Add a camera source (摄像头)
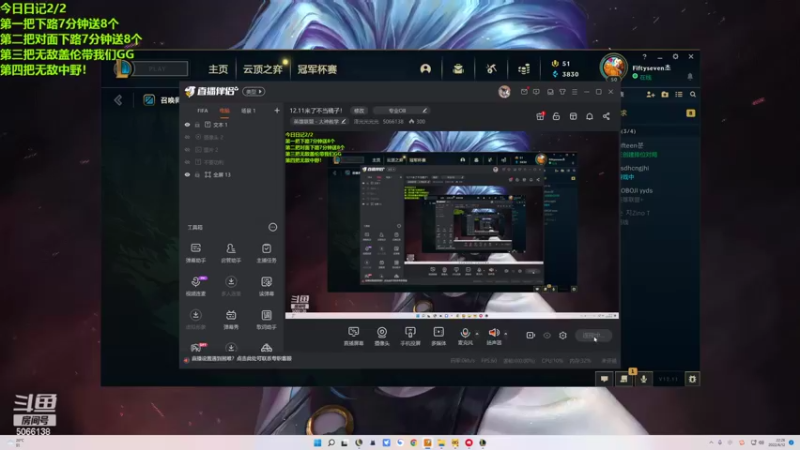Screen dimensions: 800x450 [382, 336]
